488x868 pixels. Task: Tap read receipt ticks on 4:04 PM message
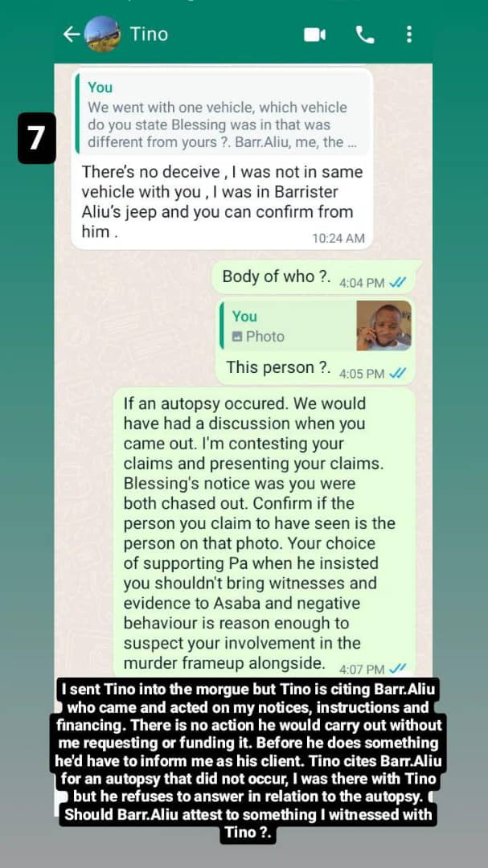tap(398, 282)
